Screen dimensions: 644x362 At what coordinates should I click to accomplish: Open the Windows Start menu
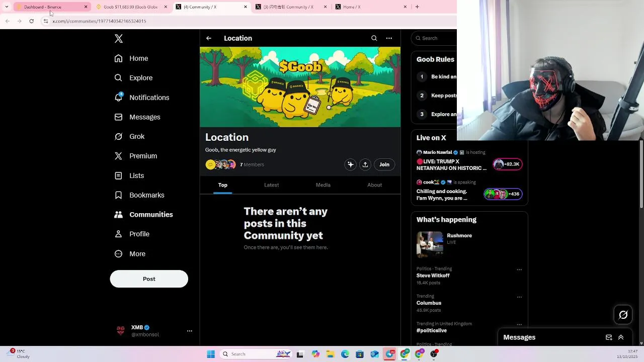tap(211, 354)
